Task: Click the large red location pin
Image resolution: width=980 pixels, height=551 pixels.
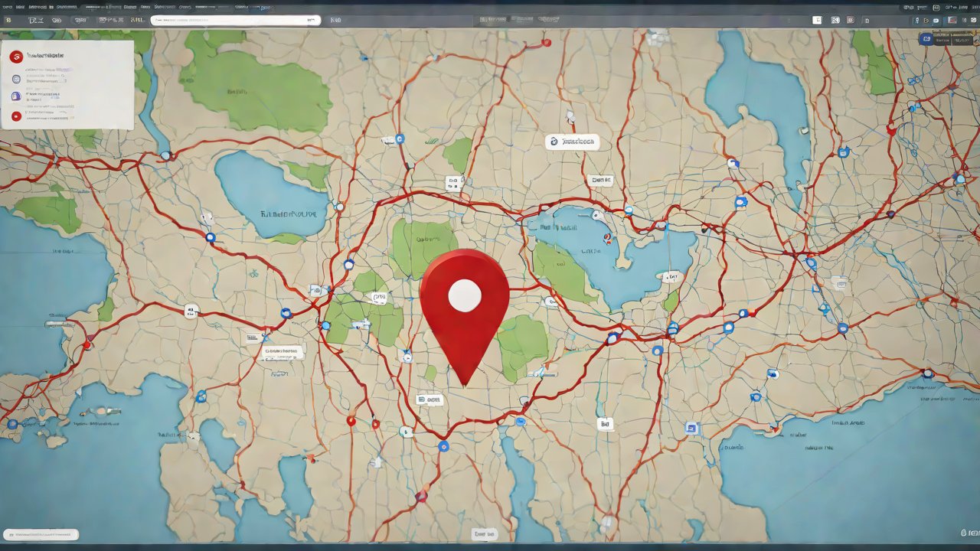Action: 464,306
